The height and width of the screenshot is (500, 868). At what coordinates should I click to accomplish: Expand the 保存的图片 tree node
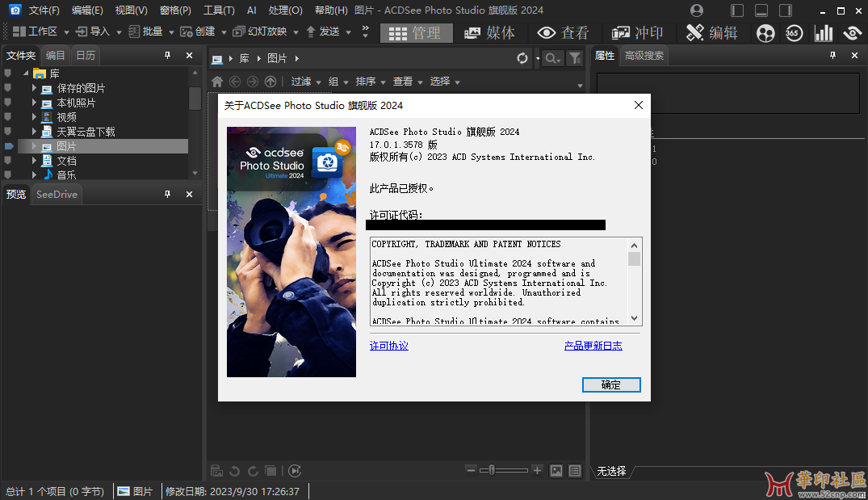tap(34, 88)
